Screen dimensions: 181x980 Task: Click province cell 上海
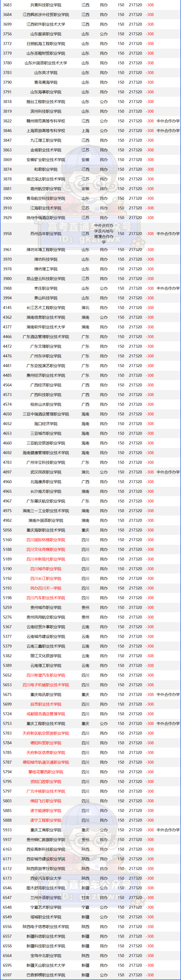click(85, 131)
